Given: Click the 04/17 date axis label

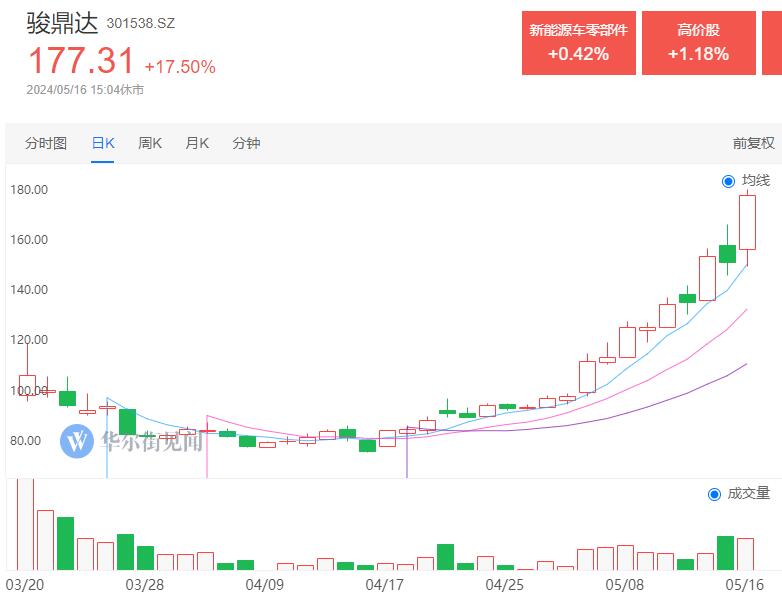Looking at the screenshot, I should 385,585.
